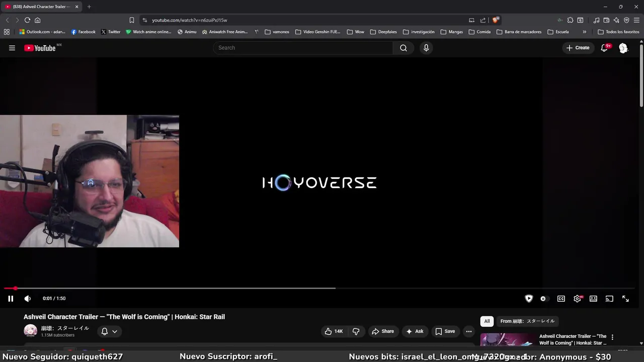Screen dimensions: 644x362
Task: Like the video with 14K likes
Action: pos(334,331)
